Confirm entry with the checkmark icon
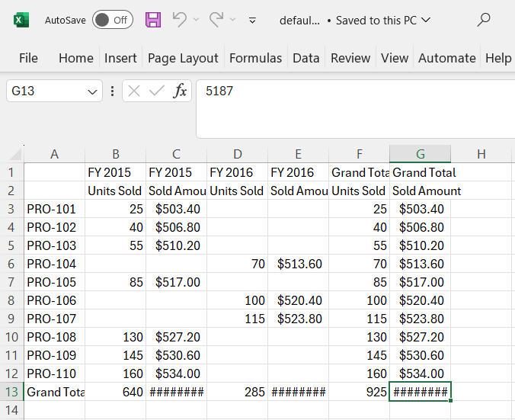515x420 pixels. coord(157,91)
